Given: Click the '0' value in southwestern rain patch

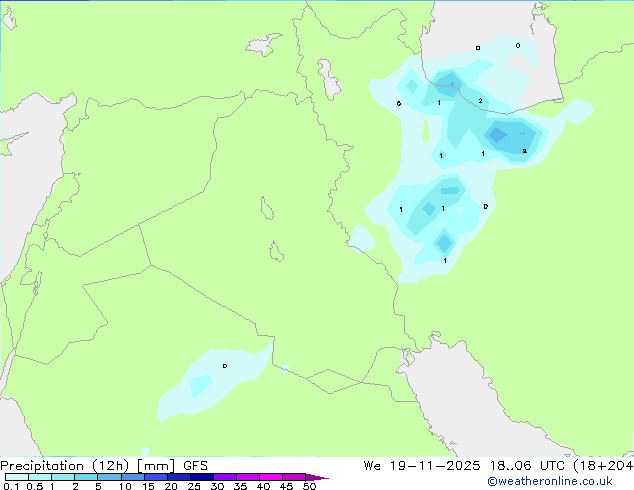Looking at the screenshot, I should [225, 366].
